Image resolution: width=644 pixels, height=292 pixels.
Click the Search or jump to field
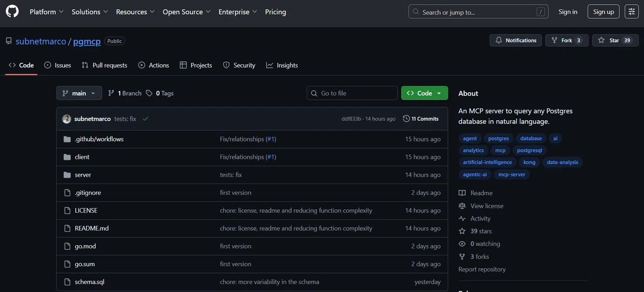click(479, 12)
